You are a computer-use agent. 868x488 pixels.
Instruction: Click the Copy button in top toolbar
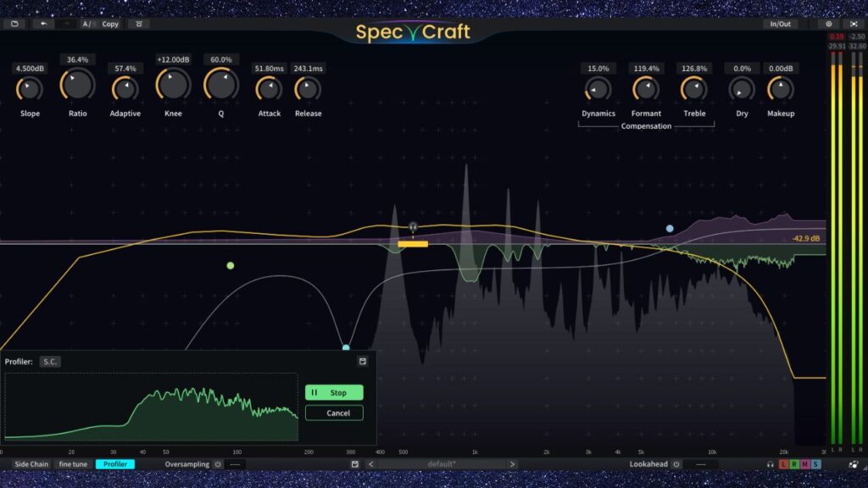[x=110, y=24]
